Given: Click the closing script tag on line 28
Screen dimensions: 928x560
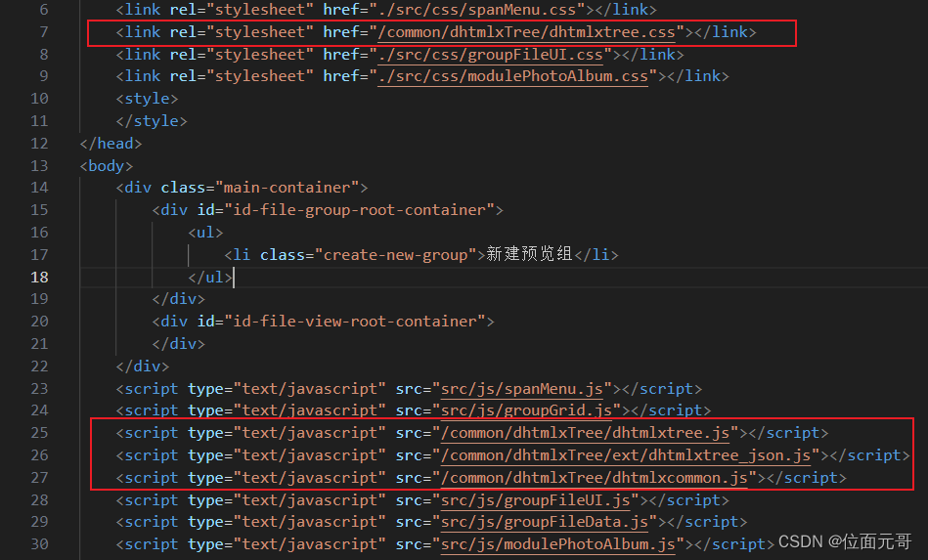Looking at the screenshot, I should 685,500.
